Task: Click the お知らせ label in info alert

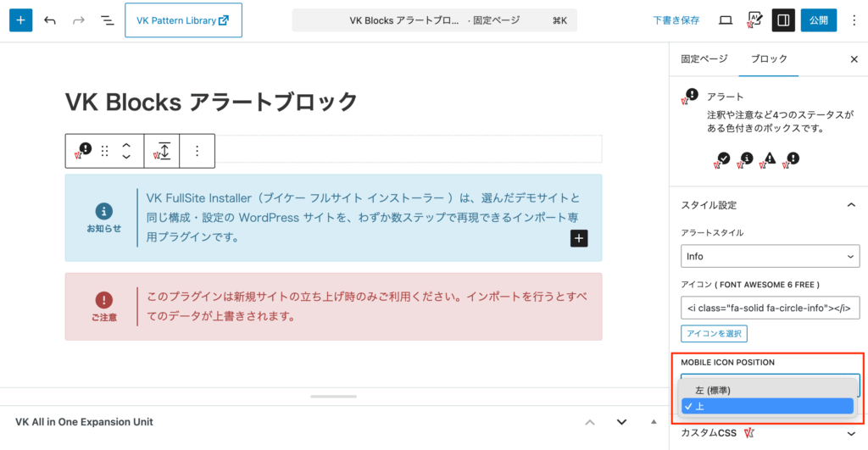Action: pyautogui.click(x=103, y=228)
